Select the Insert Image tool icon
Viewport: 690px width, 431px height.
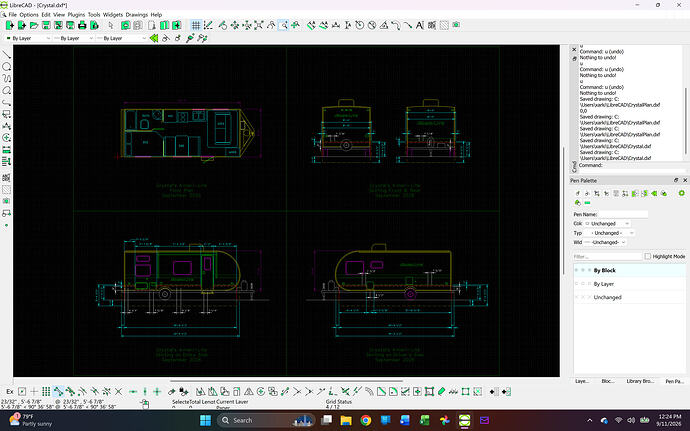click(456, 26)
